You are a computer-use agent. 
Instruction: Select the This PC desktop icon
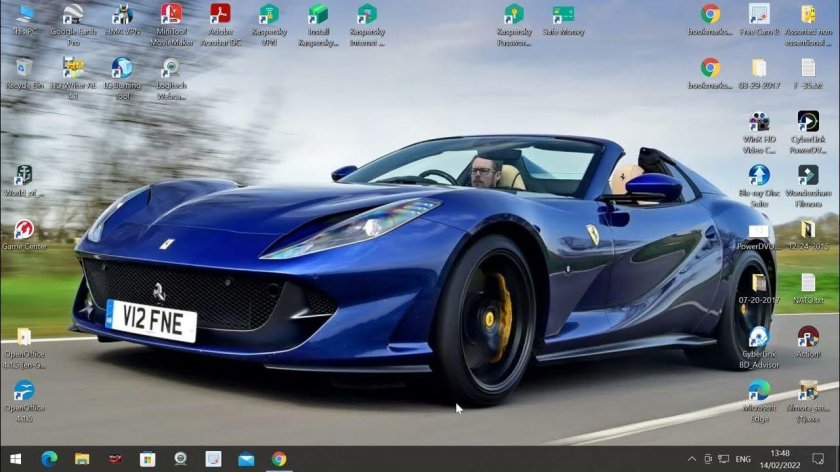pyautogui.click(x=24, y=15)
